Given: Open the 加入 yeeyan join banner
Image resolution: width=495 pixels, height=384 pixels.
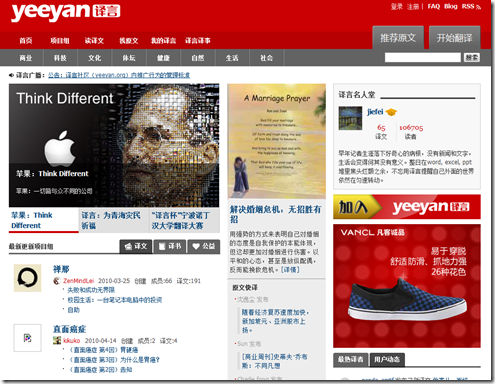Looking at the screenshot, I should click(407, 207).
